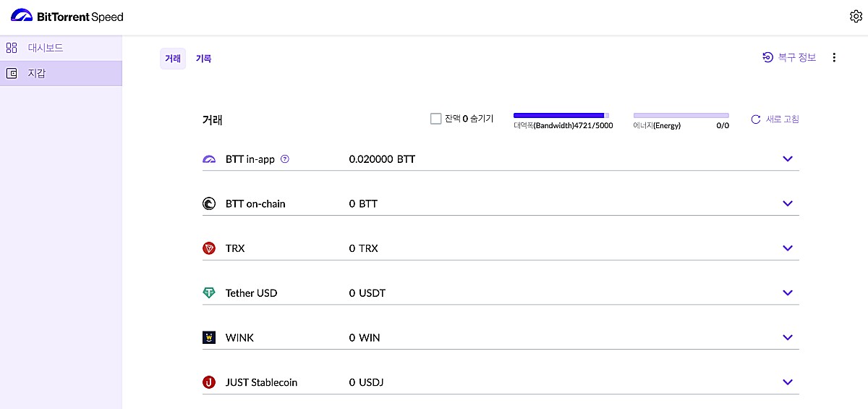The width and height of the screenshot is (868, 409).
Task: Click the wallet icon in the sidebar
Action: click(11, 73)
